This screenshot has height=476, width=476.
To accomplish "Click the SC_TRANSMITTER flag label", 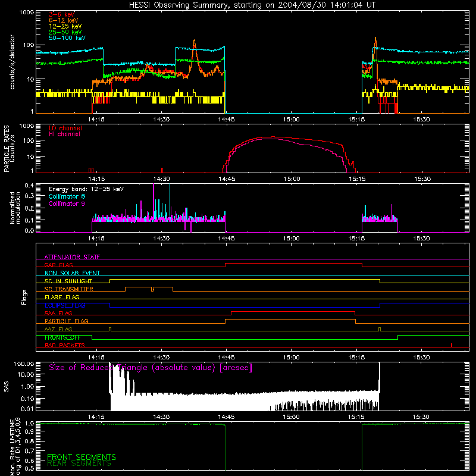I will (x=69, y=289).
